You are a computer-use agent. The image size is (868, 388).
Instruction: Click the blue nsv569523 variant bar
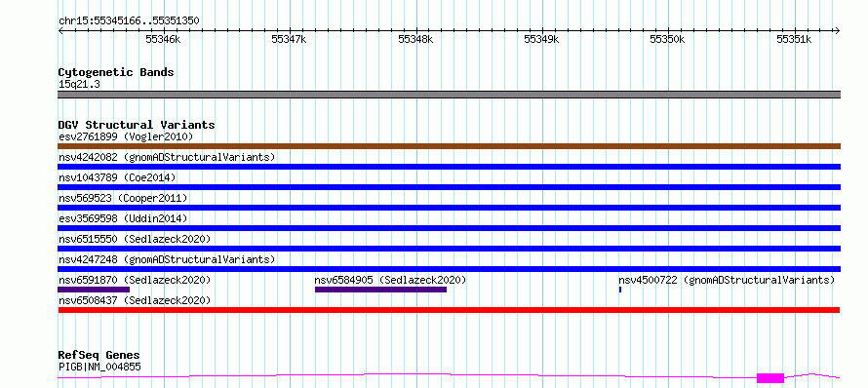(x=449, y=208)
